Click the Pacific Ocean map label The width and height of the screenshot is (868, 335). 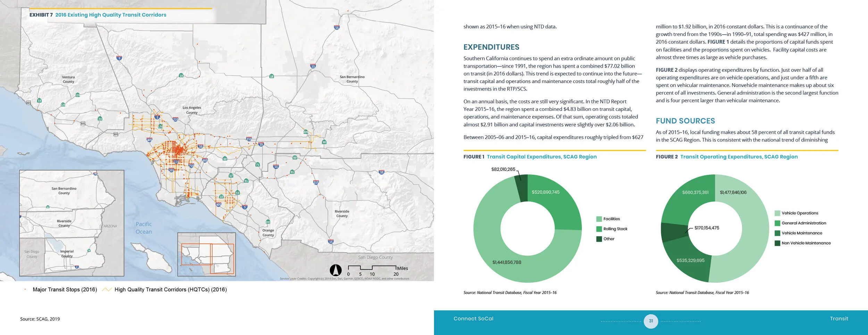coord(144,228)
